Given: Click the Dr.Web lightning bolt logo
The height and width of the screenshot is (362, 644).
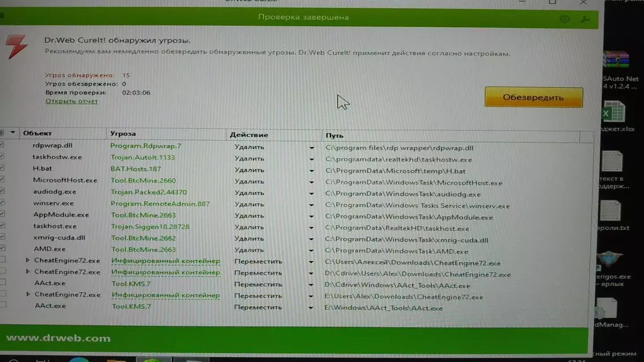Looking at the screenshot, I should (x=17, y=46).
